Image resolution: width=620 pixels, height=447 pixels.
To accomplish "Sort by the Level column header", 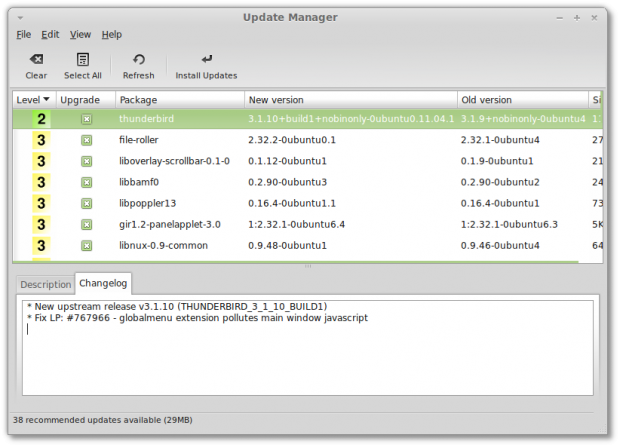I will click(34, 100).
